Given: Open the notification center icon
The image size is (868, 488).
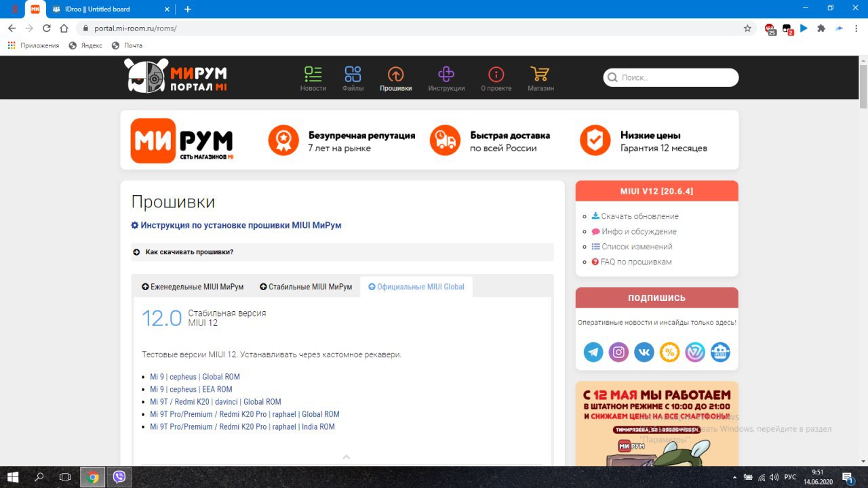Looking at the screenshot, I should pyautogui.click(x=846, y=477).
